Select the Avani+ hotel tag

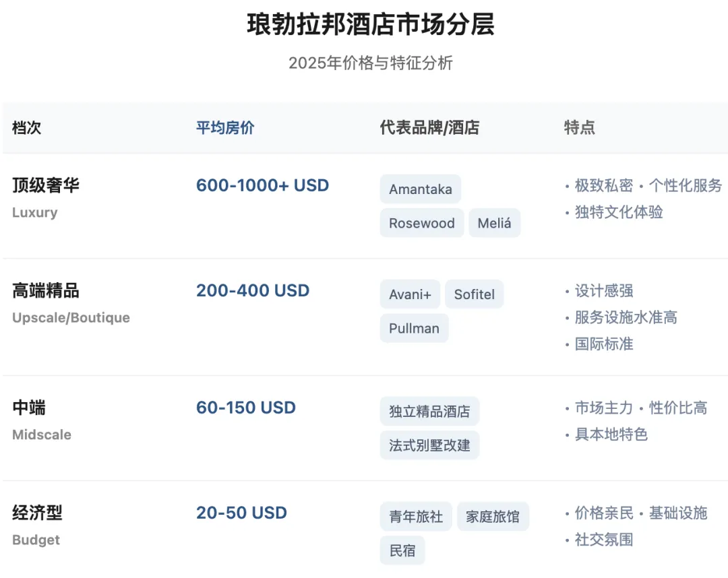click(x=410, y=294)
